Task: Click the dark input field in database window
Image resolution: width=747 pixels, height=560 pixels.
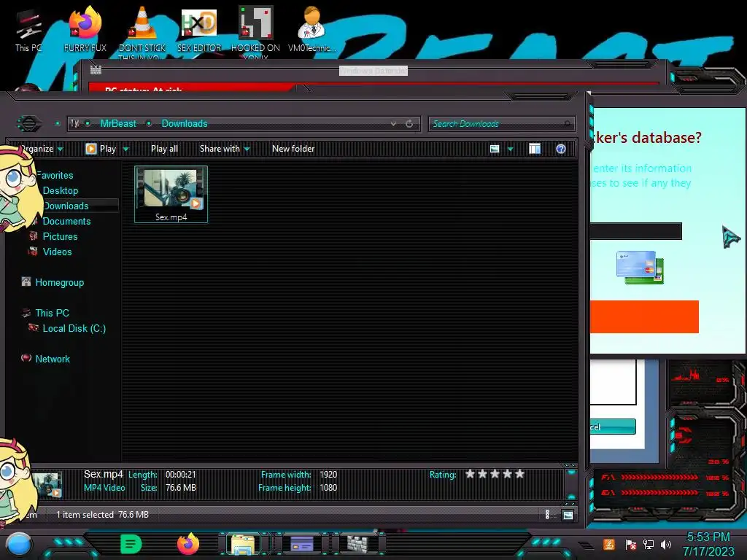Action: 636,231
